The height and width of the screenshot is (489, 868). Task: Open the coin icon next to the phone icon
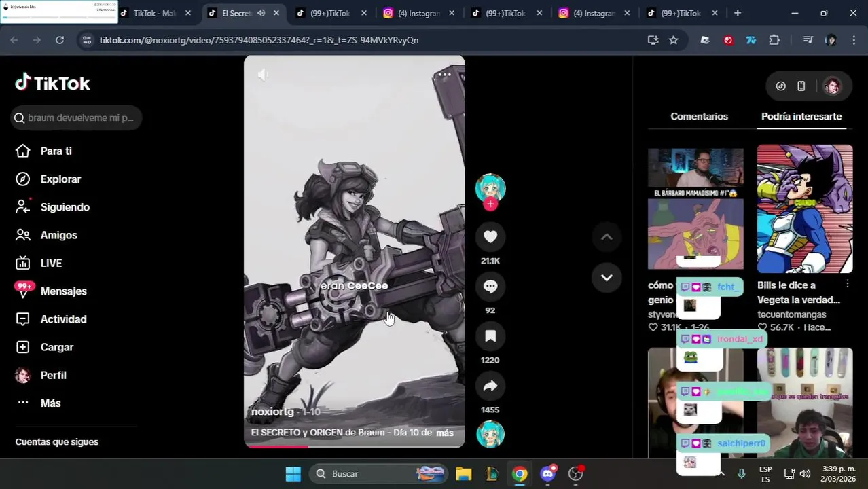781,86
